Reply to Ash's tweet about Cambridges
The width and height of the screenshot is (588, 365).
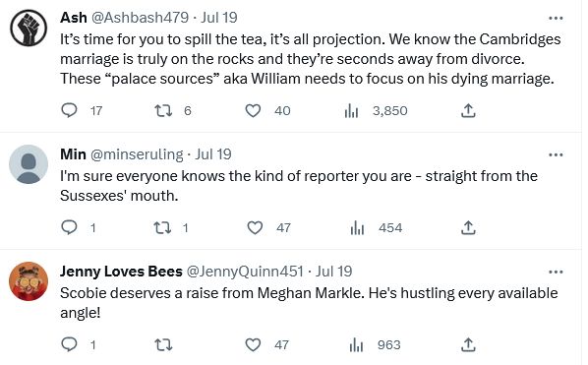70,110
